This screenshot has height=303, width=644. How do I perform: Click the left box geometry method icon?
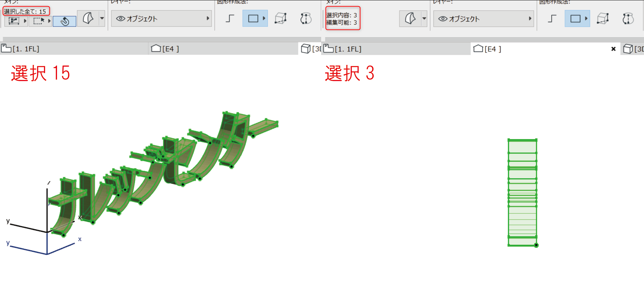pos(281,19)
